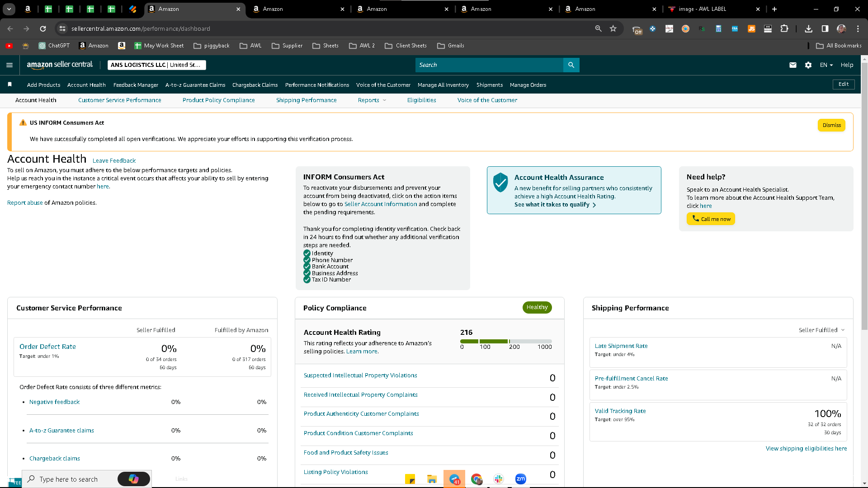868x488 pixels.
Task: Open the buyer messages envelope icon
Action: pyautogui.click(x=793, y=65)
